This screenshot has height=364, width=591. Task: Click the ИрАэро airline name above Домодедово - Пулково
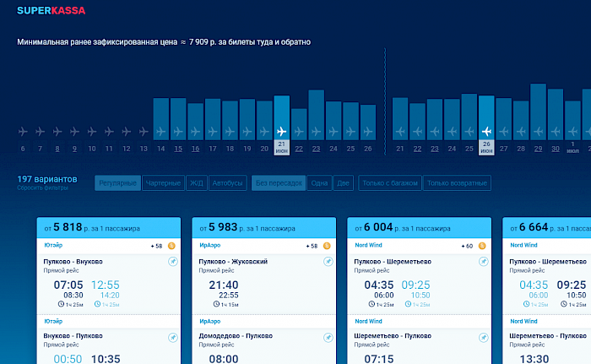pos(210,322)
